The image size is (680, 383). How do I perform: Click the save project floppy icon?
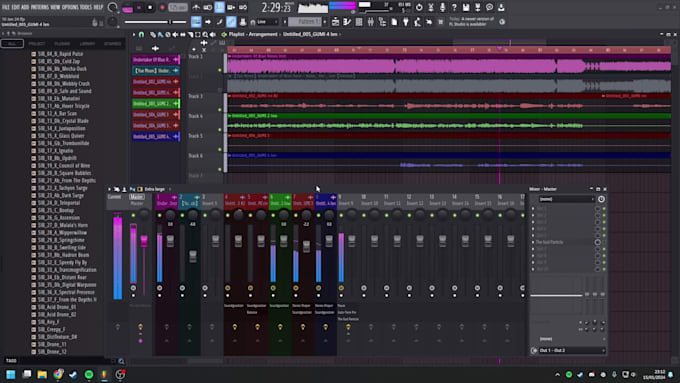coord(466,7)
